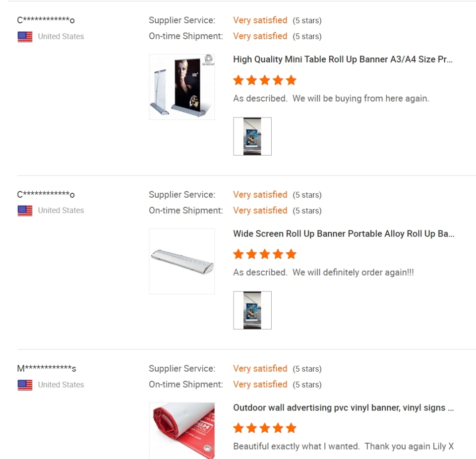Click the five-star rating under High Quality Mini Table
Viewport: 476px width, 459px height.
(x=264, y=80)
